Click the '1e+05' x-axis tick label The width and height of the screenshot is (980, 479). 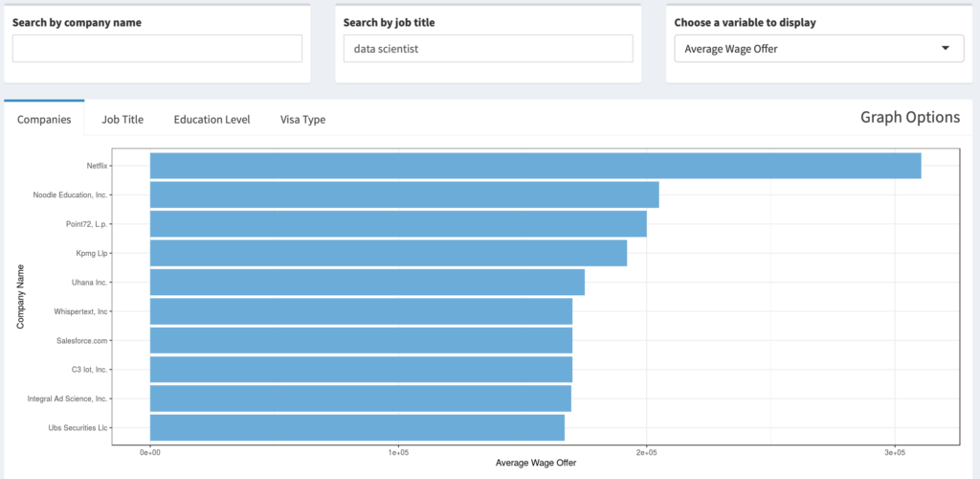[398, 451]
